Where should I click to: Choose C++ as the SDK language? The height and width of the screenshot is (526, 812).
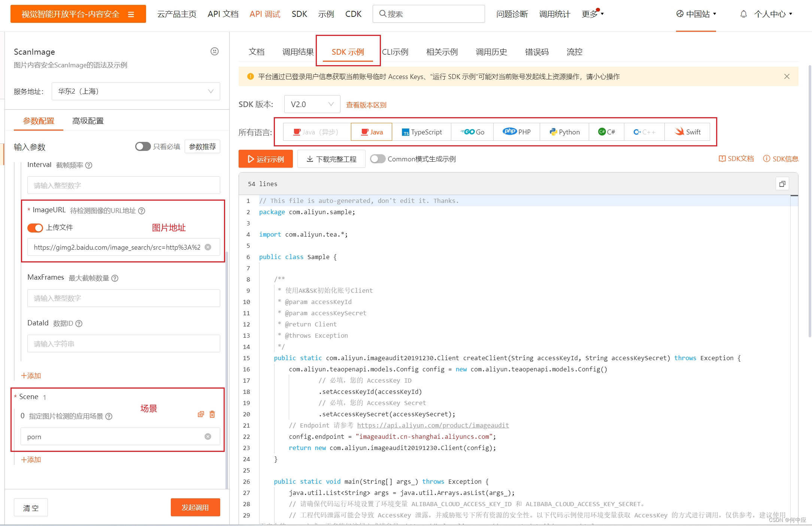[644, 132]
